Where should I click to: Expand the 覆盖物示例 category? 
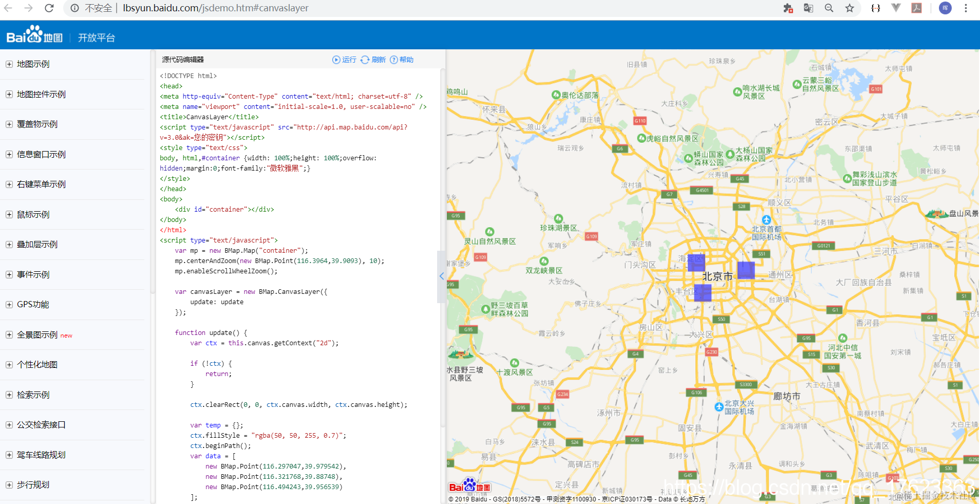[x=9, y=124]
